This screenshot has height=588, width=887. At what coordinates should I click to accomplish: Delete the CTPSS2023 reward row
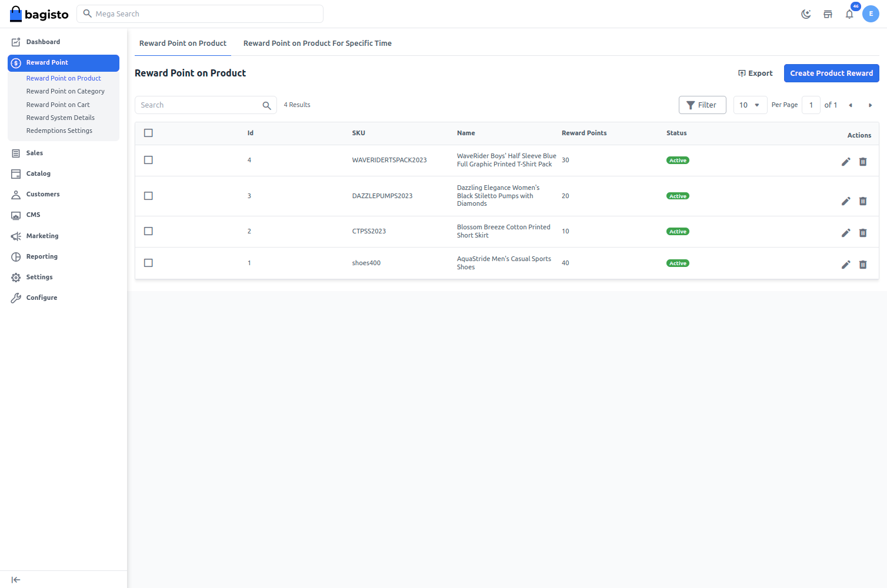[x=863, y=233]
